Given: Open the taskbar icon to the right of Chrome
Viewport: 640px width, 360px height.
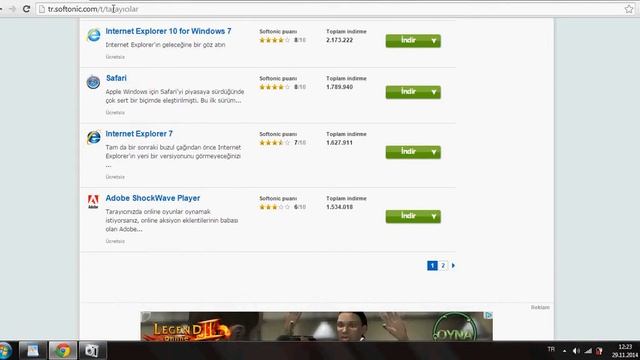Looking at the screenshot, I should point(92,351).
